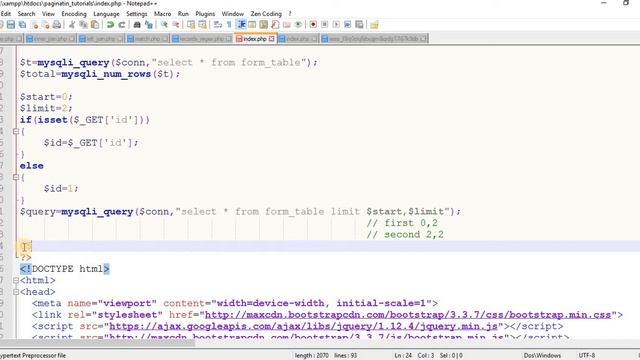The width and height of the screenshot is (640, 360).
Task: Select the active index.php tab
Action: (x=255, y=39)
